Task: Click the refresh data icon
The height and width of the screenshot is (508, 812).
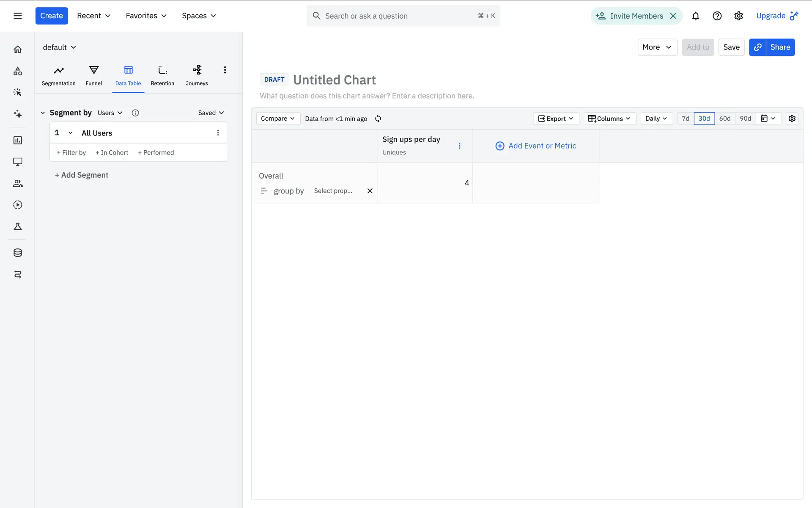Action: [378, 119]
